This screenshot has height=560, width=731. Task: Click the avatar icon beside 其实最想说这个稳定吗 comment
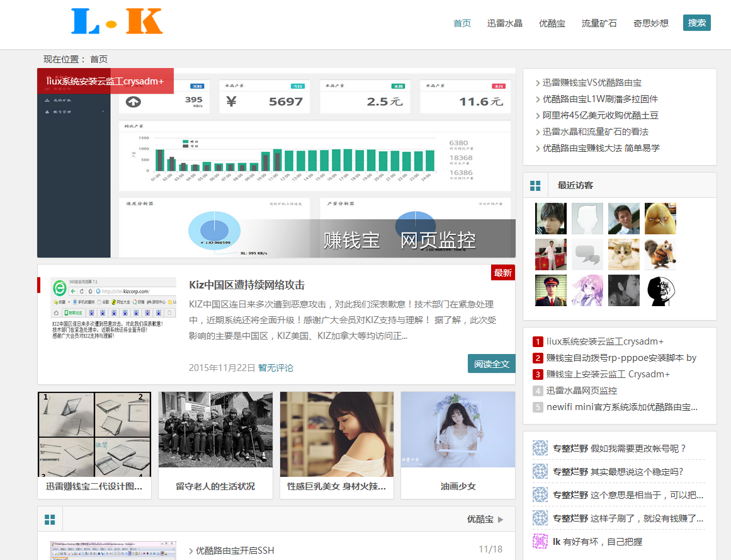coord(540,471)
